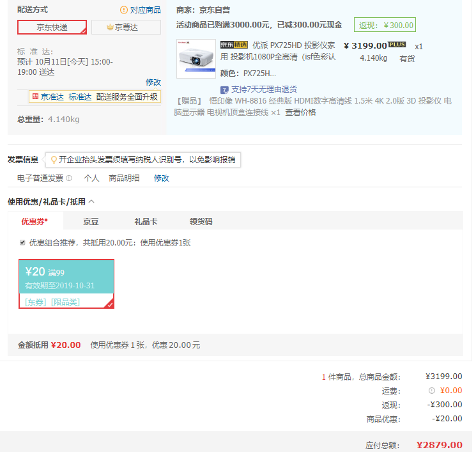
Task: Switch to the 京豆 tab
Action: (91, 221)
